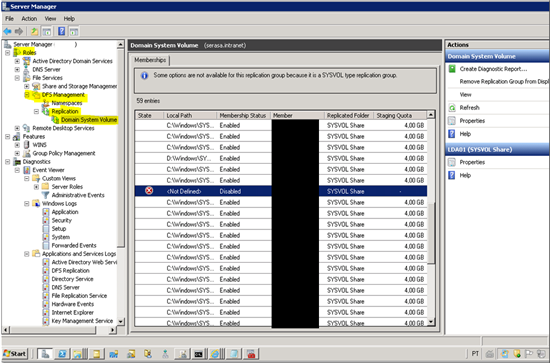Select the row with D:\Windows\SY... path
The image size is (550, 363).
coord(281,158)
